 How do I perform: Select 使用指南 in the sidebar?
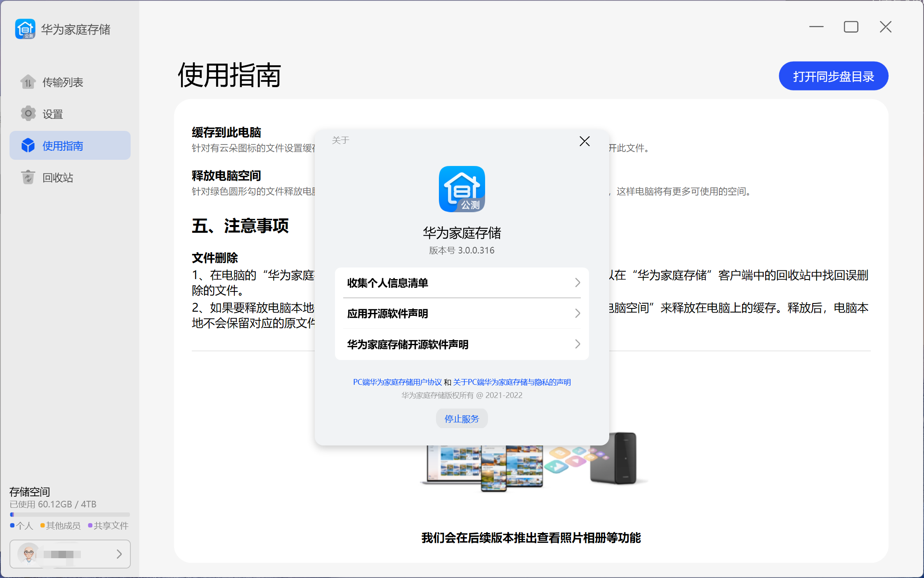point(70,145)
